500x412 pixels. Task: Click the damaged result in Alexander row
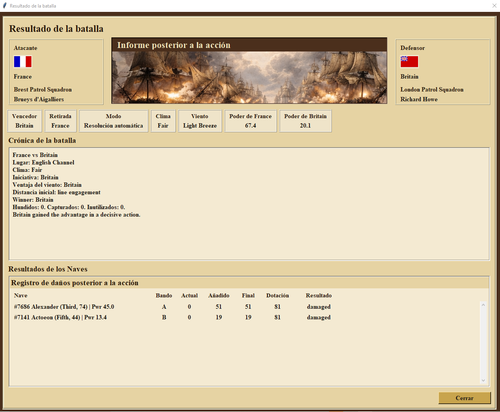[x=319, y=307]
